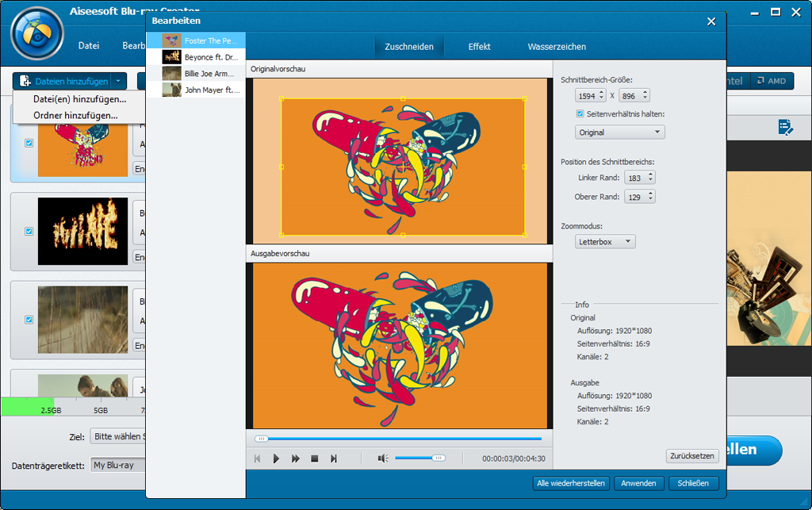Mute audio via the speaker icon
The width and height of the screenshot is (812, 510).
(382, 458)
